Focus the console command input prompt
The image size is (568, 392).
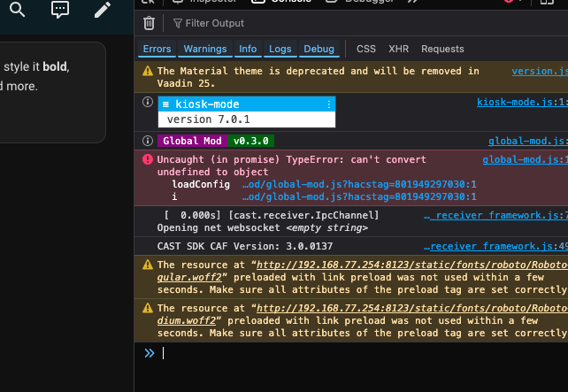[354, 353]
